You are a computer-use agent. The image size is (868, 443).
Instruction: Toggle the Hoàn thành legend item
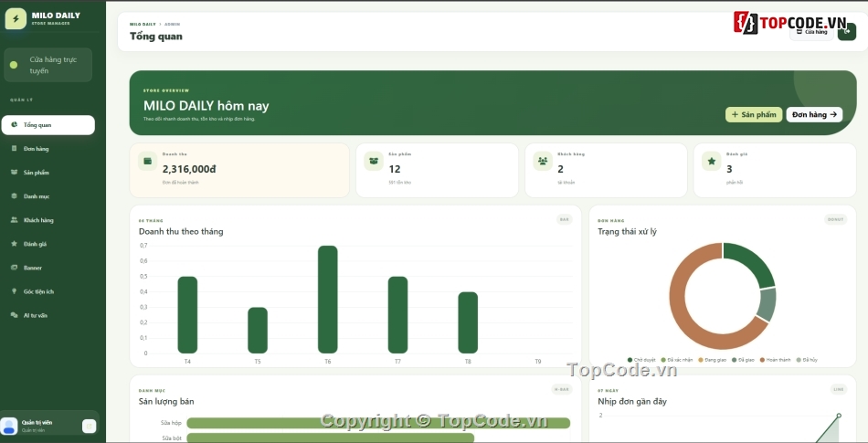point(776,360)
